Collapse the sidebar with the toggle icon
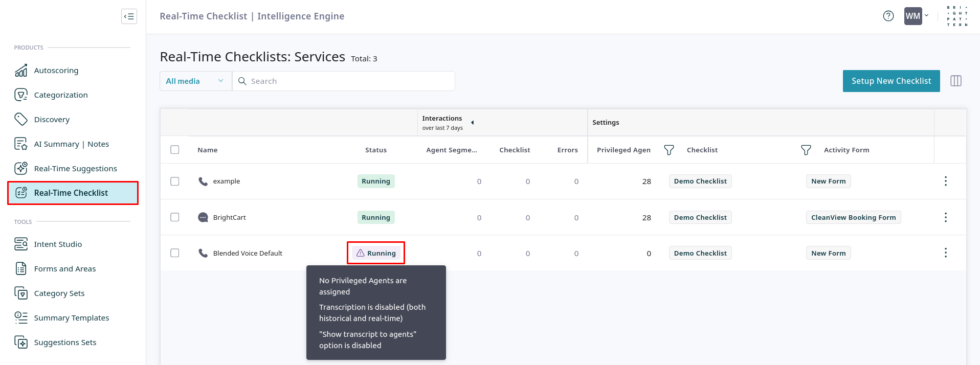 pyautogui.click(x=129, y=16)
